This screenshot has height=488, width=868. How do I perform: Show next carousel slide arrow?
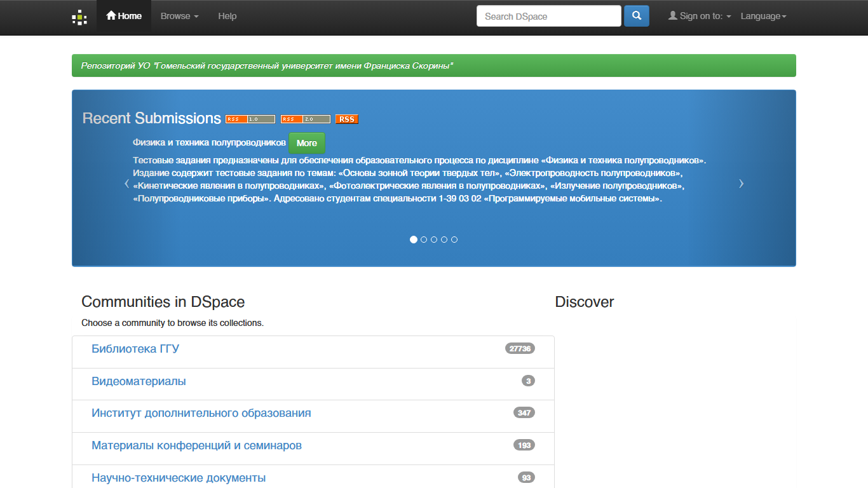(741, 184)
